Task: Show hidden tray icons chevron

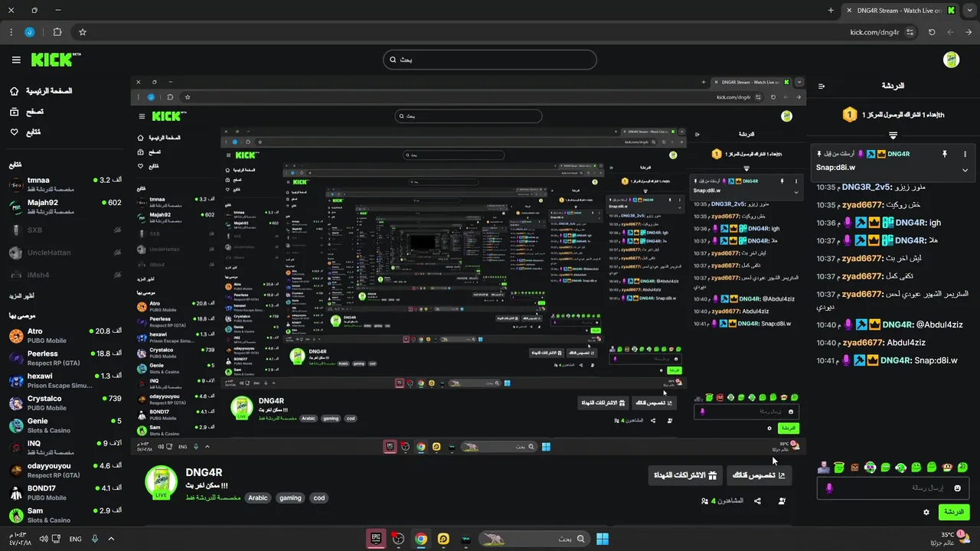Action: 111,539
